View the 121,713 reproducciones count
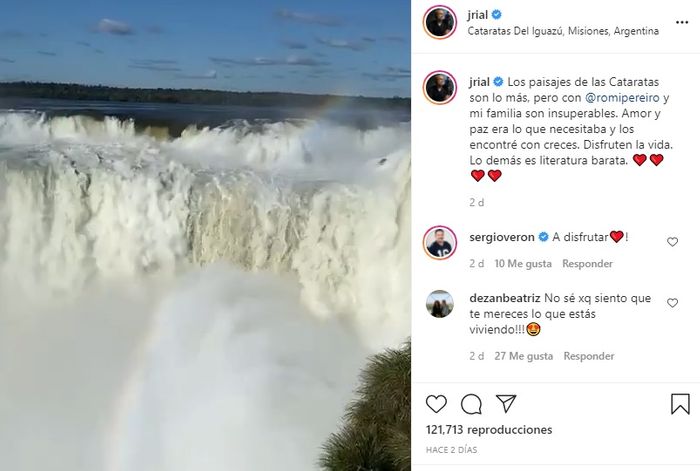 click(489, 430)
